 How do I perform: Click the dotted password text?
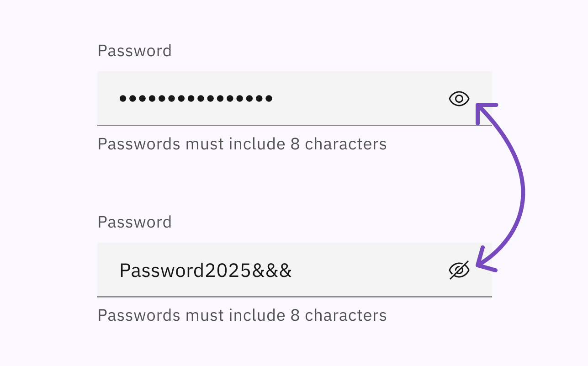point(196,98)
